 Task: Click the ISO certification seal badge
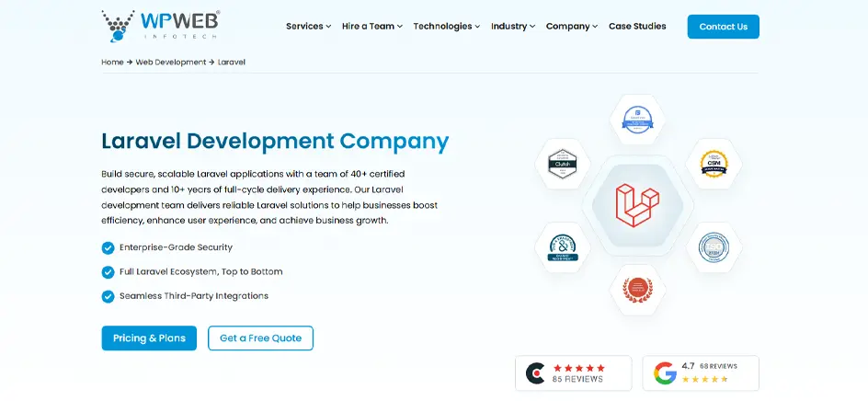(x=714, y=247)
